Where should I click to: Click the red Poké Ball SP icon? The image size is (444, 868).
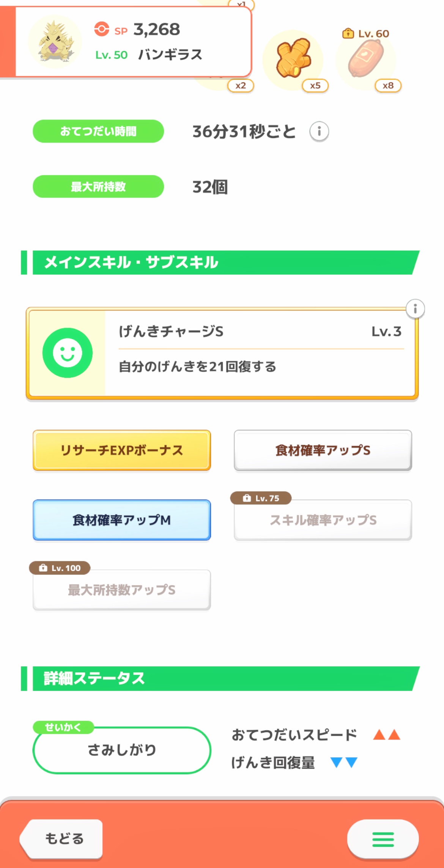(102, 29)
